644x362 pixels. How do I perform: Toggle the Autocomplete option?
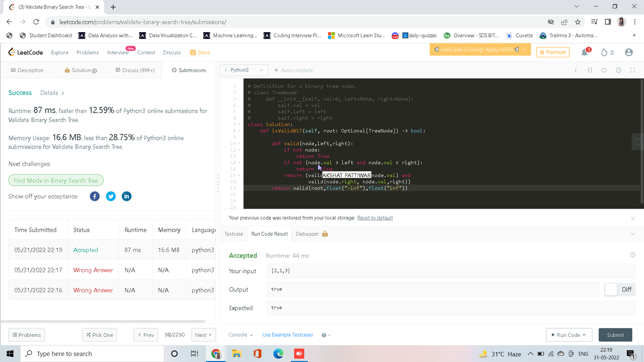pos(294,70)
